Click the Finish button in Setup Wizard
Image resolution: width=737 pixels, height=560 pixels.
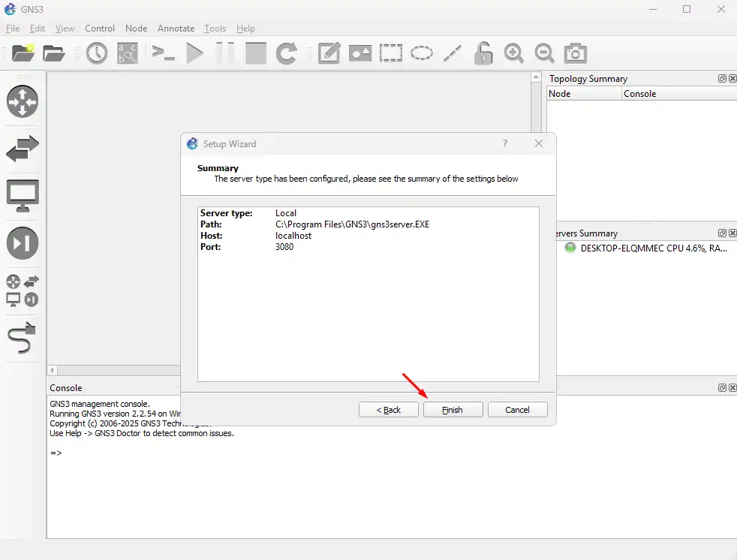(x=453, y=410)
